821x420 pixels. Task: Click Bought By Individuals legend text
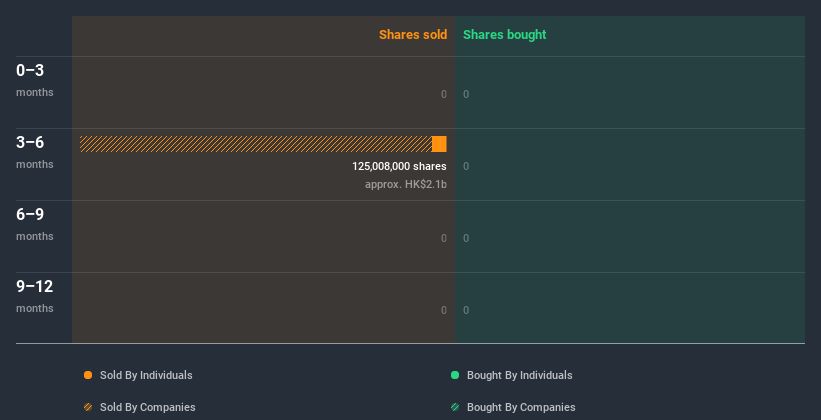(x=519, y=375)
